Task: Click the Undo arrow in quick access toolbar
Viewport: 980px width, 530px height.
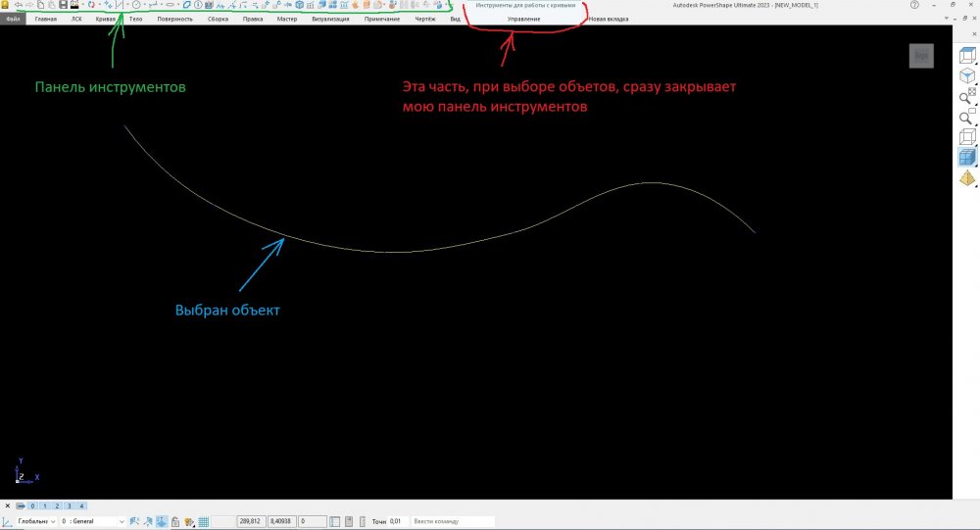Action: pyautogui.click(x=19, y=6)
